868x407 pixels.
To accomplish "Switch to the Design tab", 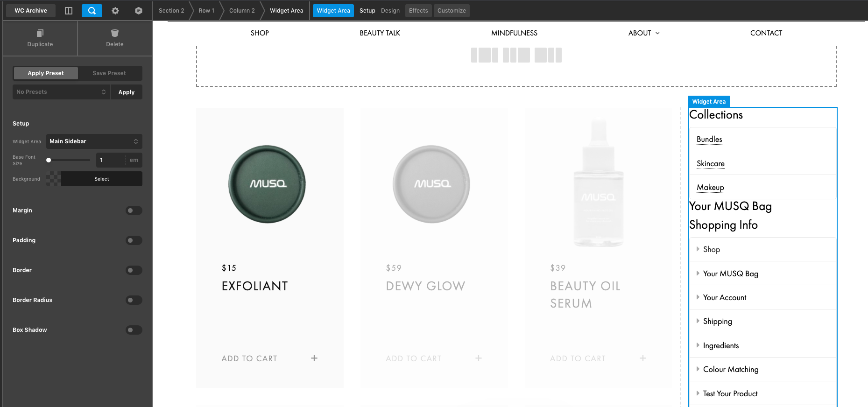I will (390, 11).
